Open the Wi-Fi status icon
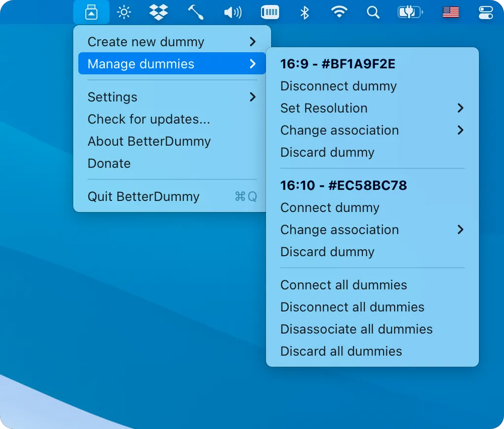The image size is (504, 429). [339, 12]
